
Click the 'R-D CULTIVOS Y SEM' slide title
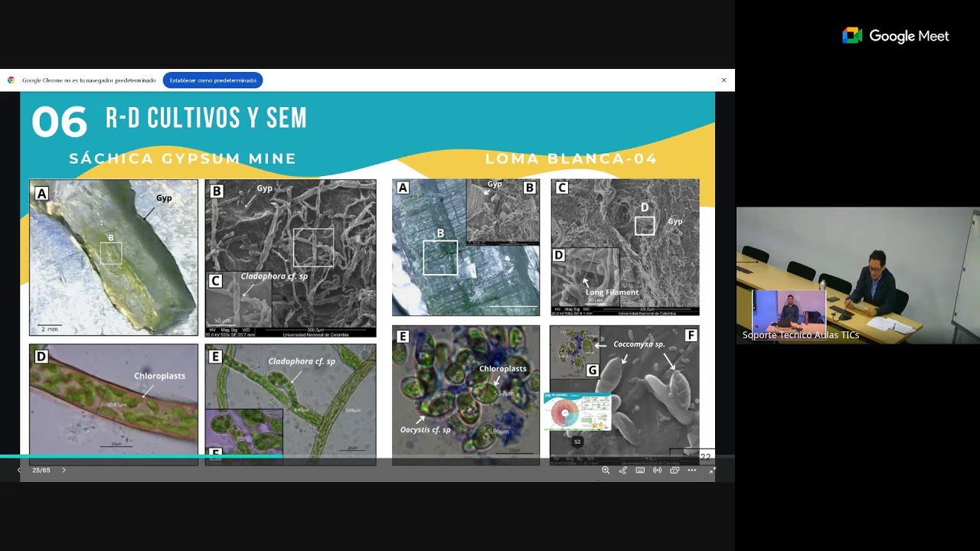pyautogui.click(x=206, y=118)
